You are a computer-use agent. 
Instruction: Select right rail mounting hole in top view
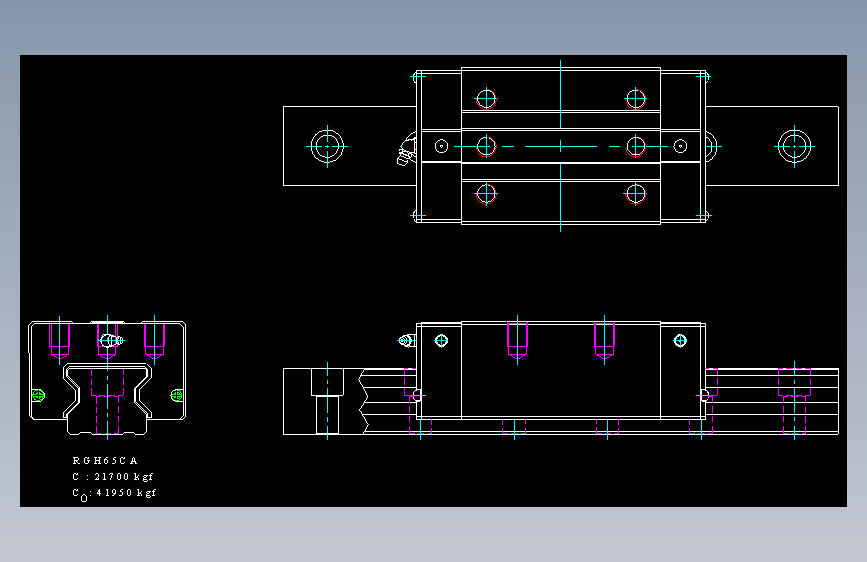[x=795, y=146]
